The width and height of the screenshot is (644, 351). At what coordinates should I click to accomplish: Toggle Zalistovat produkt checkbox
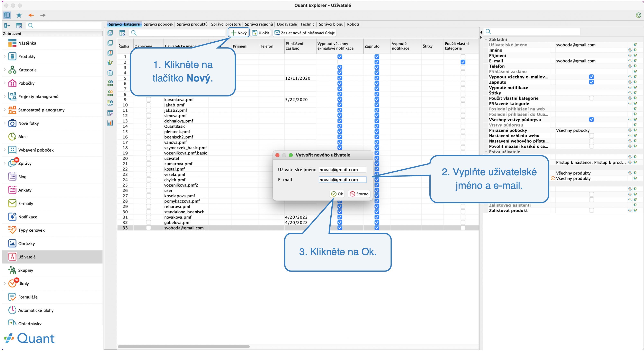point(591,210)
